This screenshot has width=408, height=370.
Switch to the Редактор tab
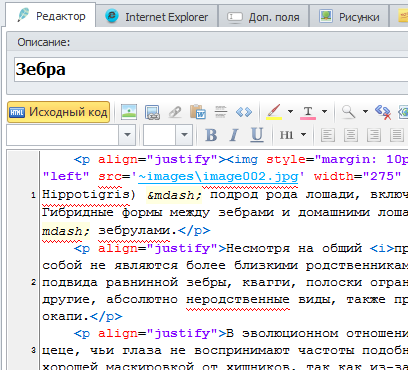click(51, 16)
